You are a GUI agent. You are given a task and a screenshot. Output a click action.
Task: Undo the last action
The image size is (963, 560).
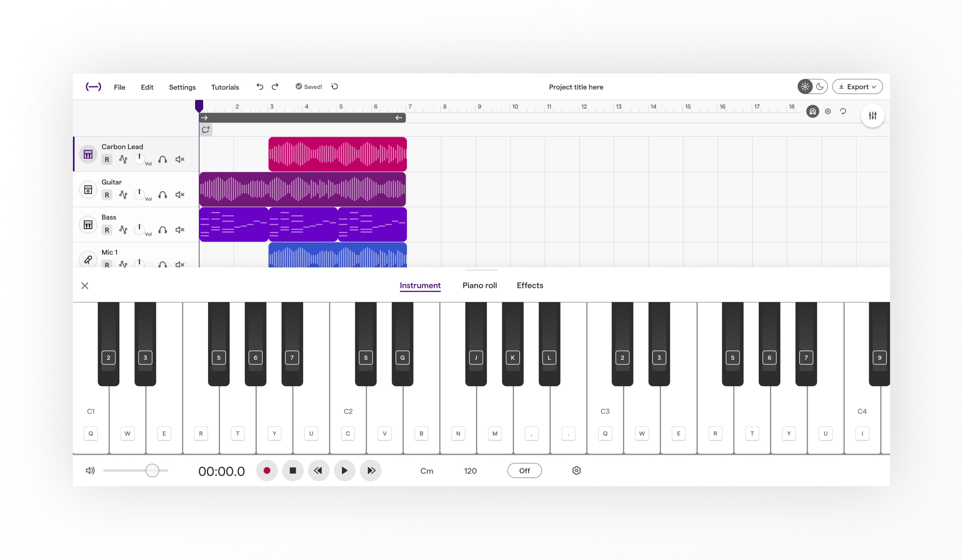coord(260,87)
